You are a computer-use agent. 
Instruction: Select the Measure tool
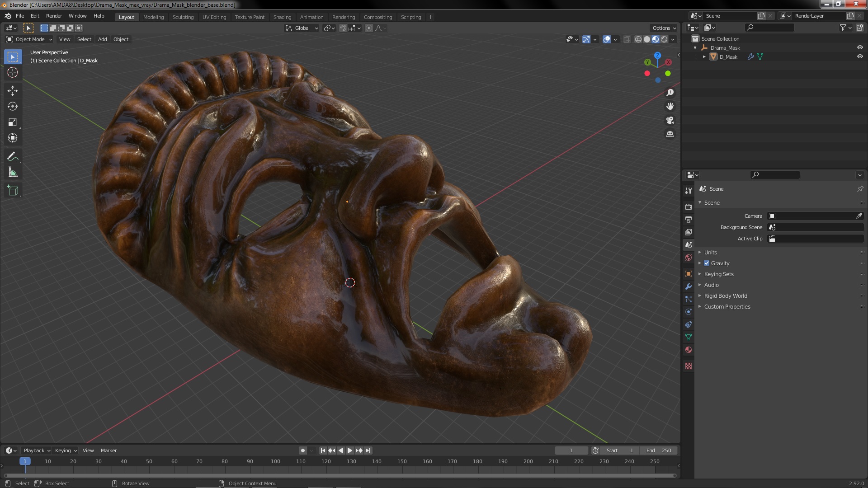(13, 173)
